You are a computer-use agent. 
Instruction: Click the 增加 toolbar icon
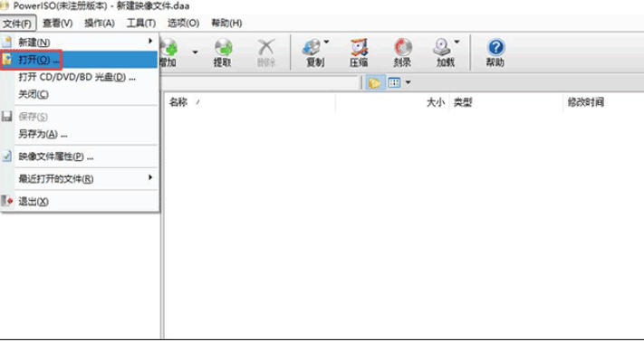point(168,52)
